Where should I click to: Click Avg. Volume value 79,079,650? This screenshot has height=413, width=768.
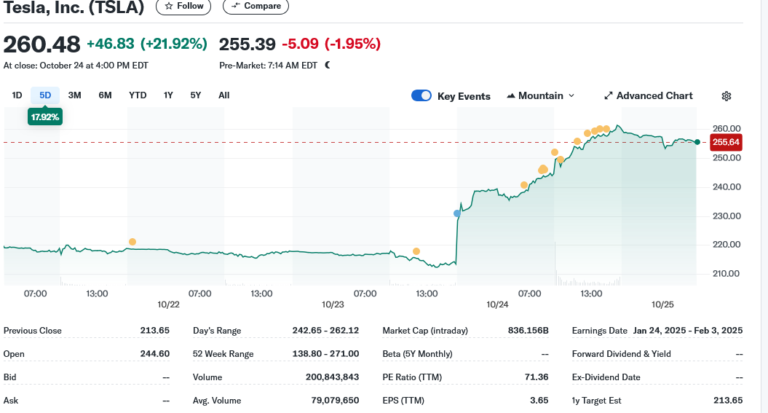click(335, 400)
